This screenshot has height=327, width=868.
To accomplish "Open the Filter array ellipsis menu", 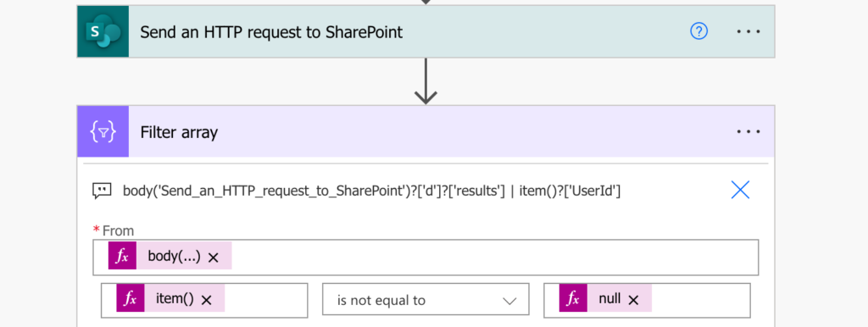I will click(x=748, y=131).
